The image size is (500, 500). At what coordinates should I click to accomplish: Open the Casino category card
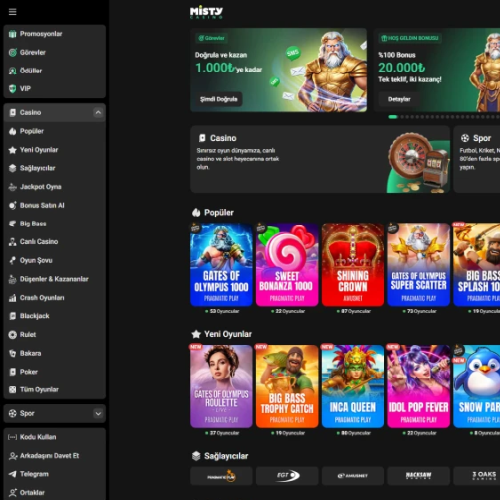[x=320, y=159]
